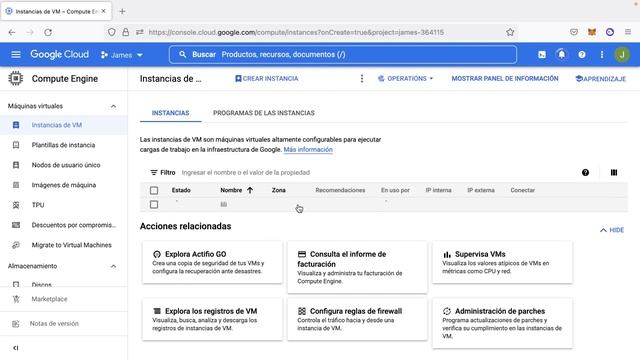Collapse the Almacenamiento section
The image size is (640, 360).
coord(113,266)
